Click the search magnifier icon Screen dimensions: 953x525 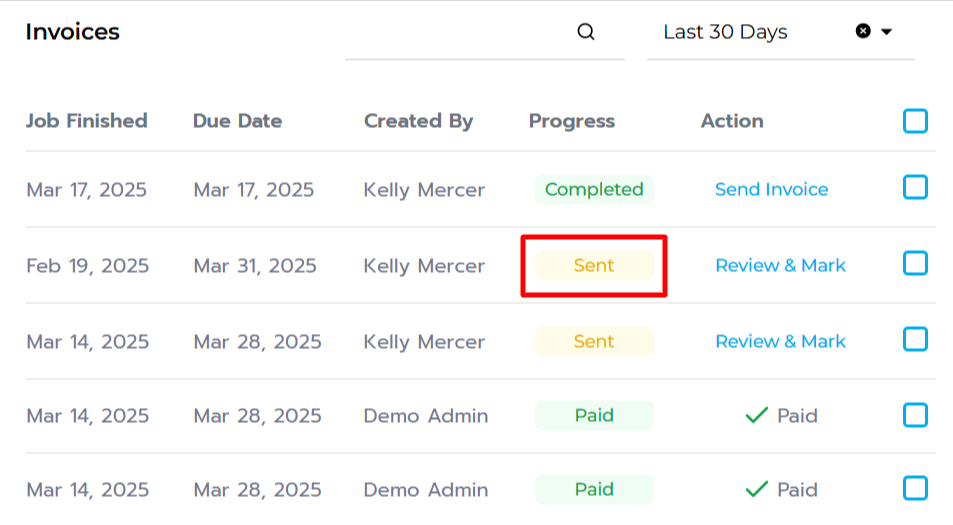click(x=585, y=32)
